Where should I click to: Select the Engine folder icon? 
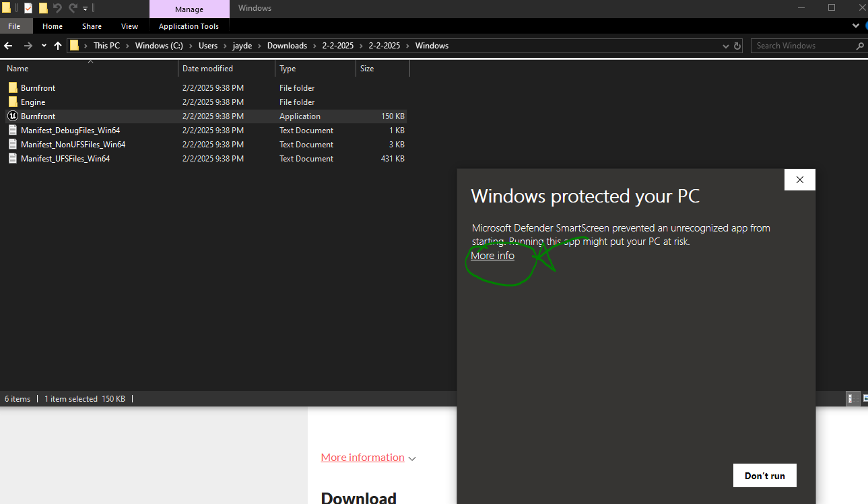pyautogui.click(x=13, y=102)
